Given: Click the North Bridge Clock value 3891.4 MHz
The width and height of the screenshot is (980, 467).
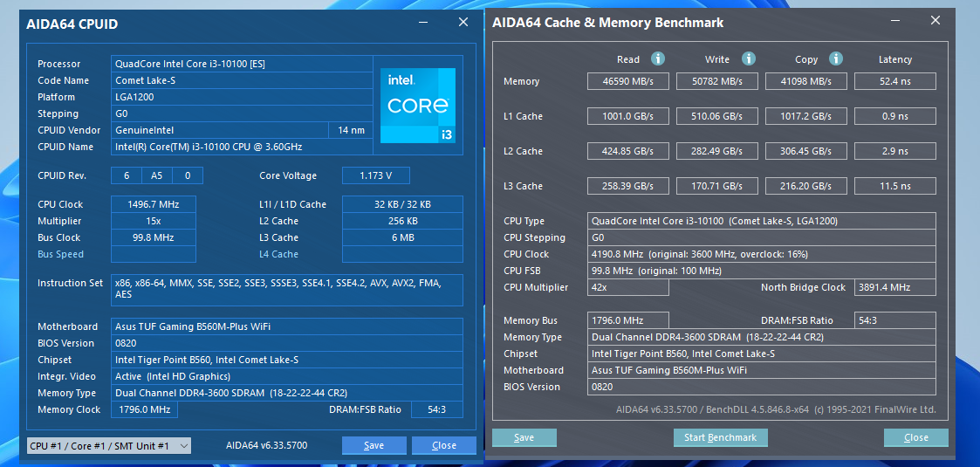Looking at the screenshot, I should 895,287.
